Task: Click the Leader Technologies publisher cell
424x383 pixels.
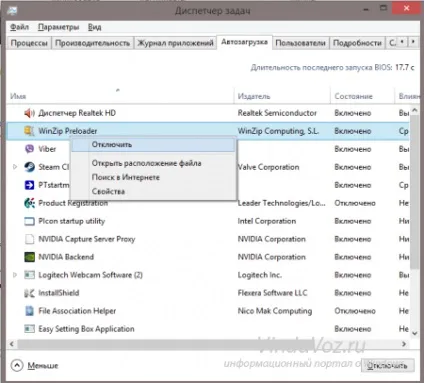Action: [x=281, y=203]
